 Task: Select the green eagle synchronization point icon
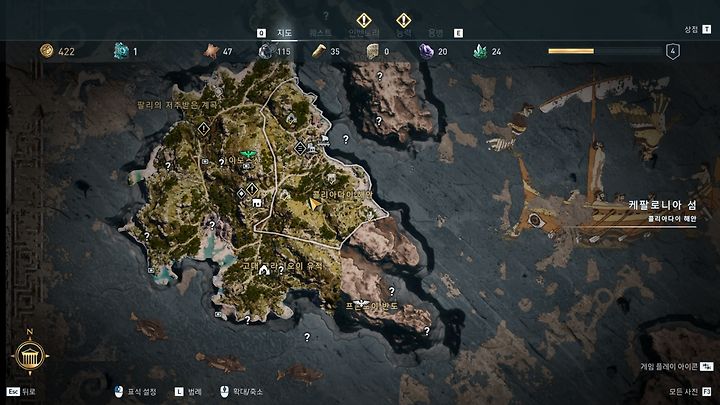(x=248, y=153)
